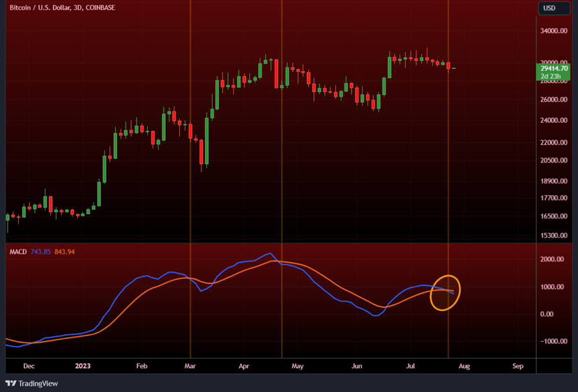Click the MACD signal value 843.94
Screen dimensions: 578x392
[x=65, y=252]
